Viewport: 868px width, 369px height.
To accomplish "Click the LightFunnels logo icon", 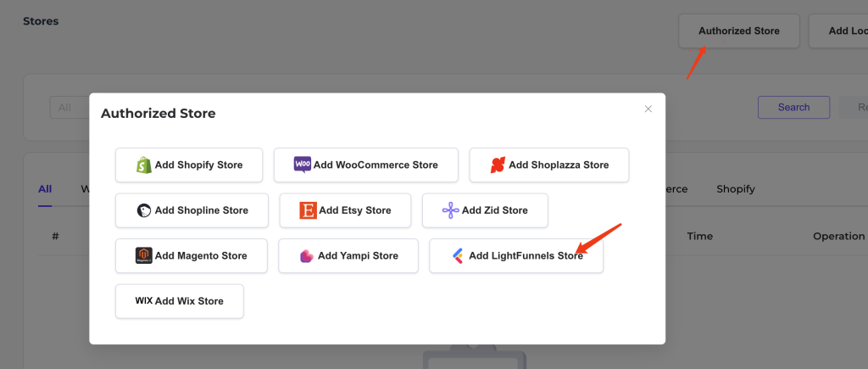I will tap(458, 255).
